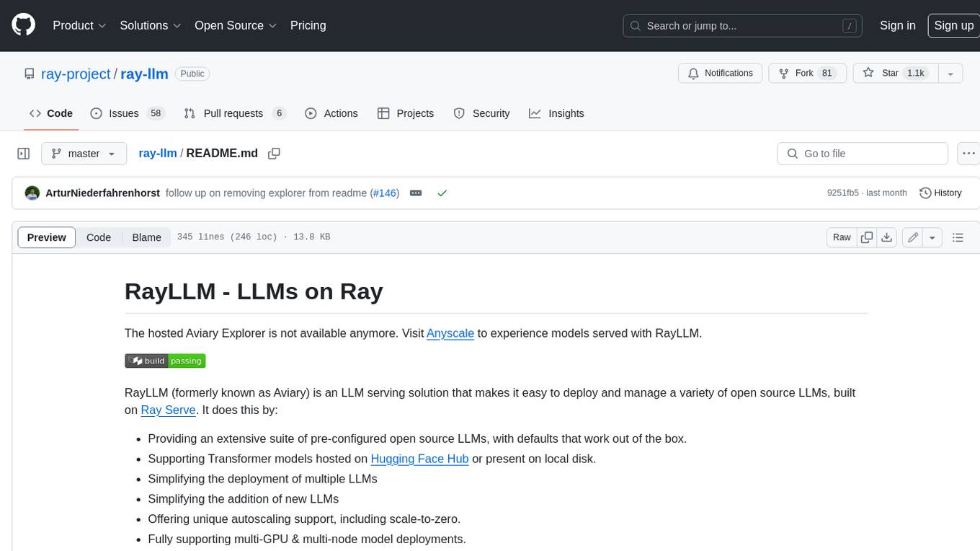Switch to the Insights tab
The height and width of the screenshot is (551, 980).
click(556, 113)
